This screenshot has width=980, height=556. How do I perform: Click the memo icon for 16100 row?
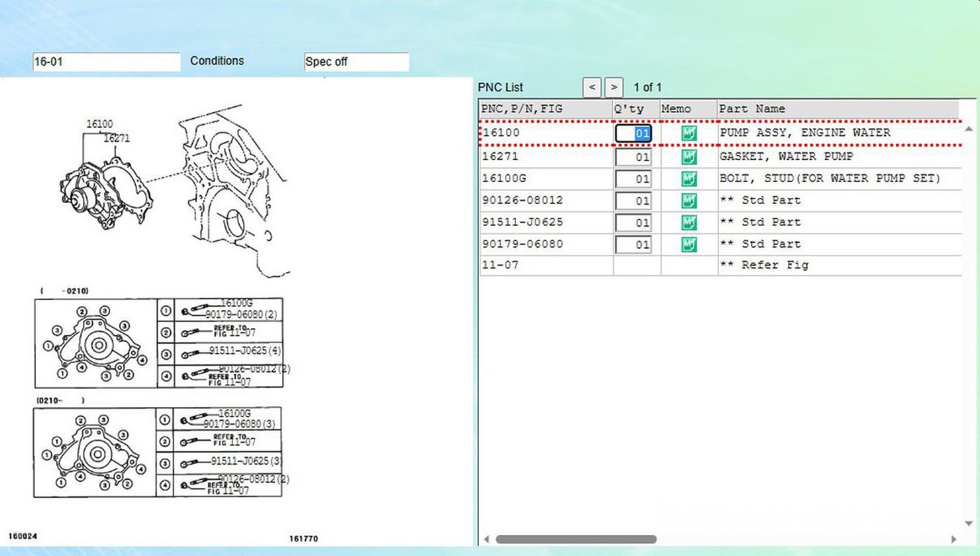[689, 134]
